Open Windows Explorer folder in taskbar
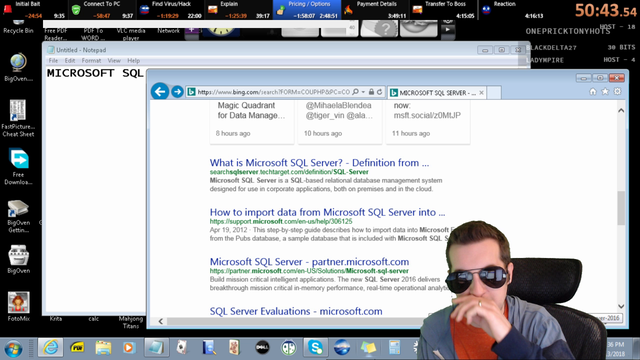640x360 pixels. [x=103, y=348]
